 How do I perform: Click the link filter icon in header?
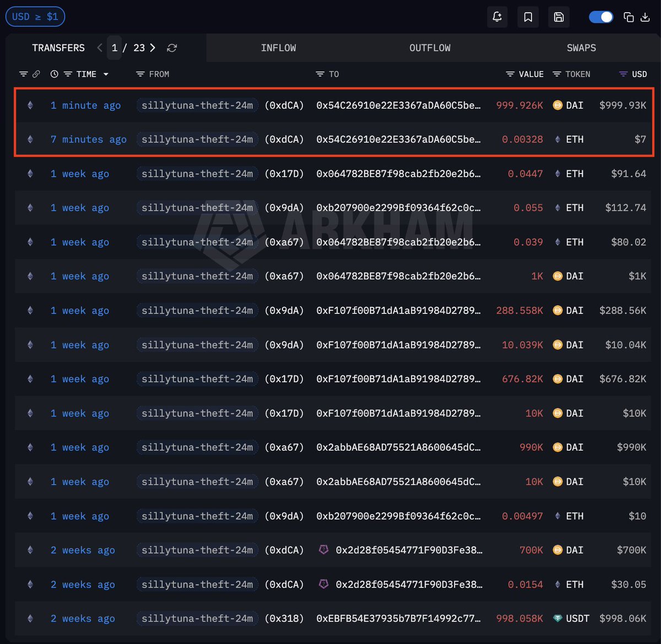[x=36, y=74]
